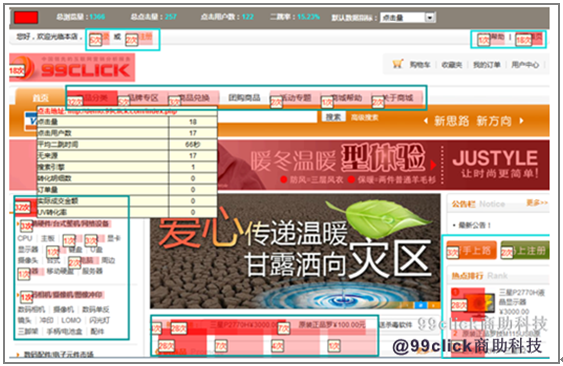563x366 pixels.
Task: Click the CPU category link
Action: coord(25,238)
